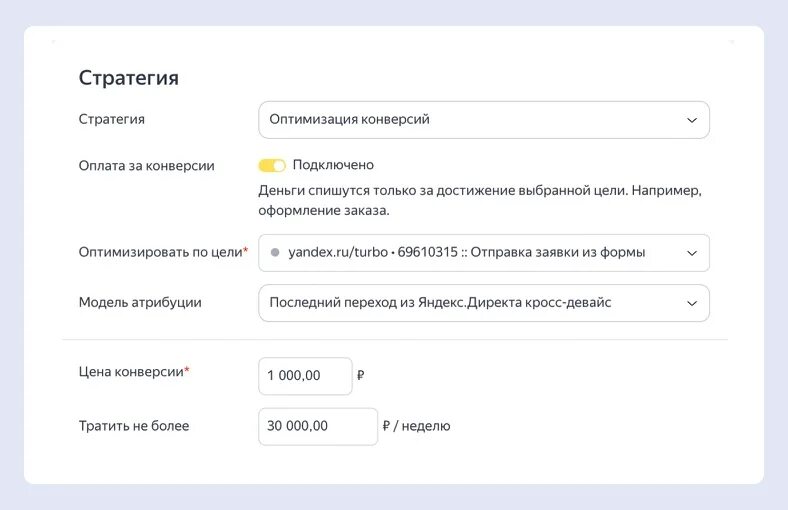Focus the Тратить не более field with 30 000,00
Viewport: 788px width, 510px height.
pos(317,426)
